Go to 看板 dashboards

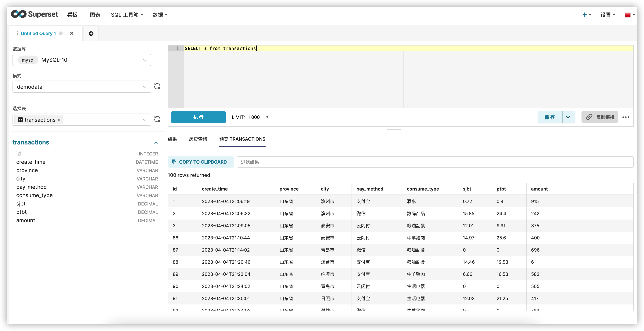[72, 15]
